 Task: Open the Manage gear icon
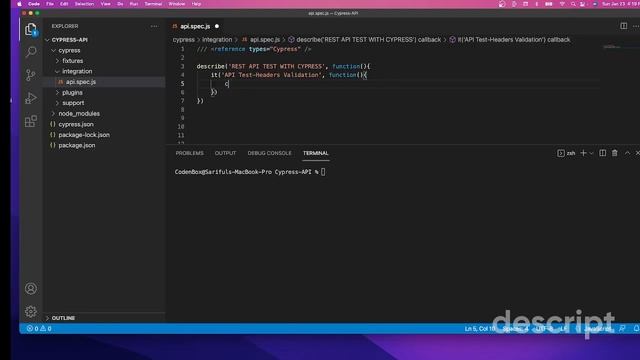tap(31, 311)
